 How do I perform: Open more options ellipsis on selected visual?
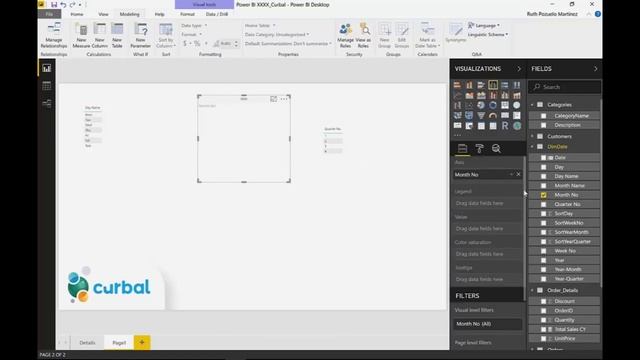284,99
